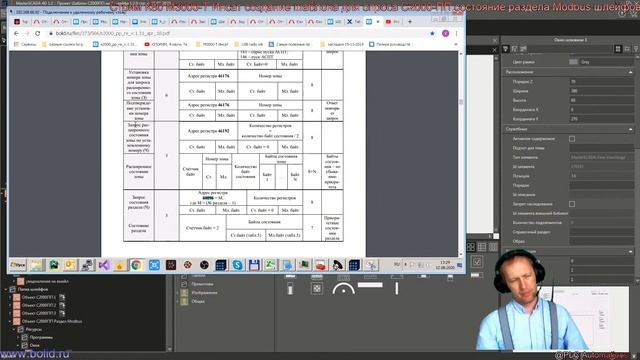Open the c2000_pp bookmark
The height and width of the screenshot is (360, 640).
115,44
